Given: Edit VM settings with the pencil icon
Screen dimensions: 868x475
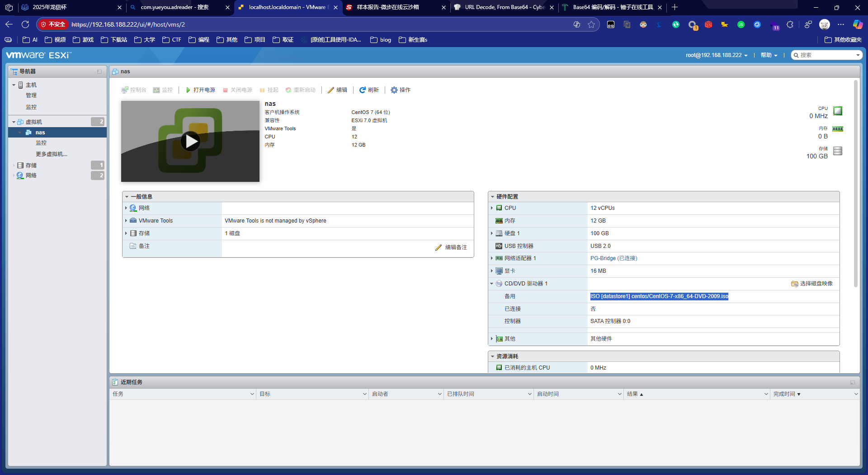Looking at the screenshot, I should point(337,90).
